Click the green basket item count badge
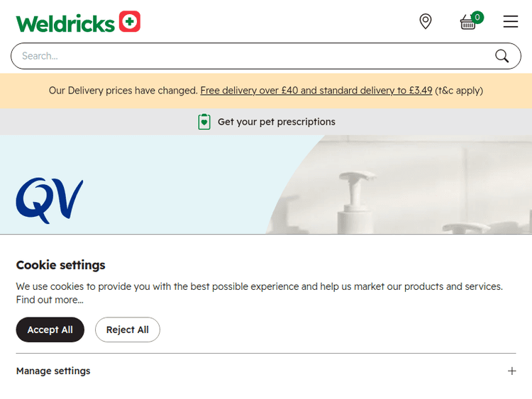Image resolution: width=532 pixels, height=399 pixels. [477, 17]
